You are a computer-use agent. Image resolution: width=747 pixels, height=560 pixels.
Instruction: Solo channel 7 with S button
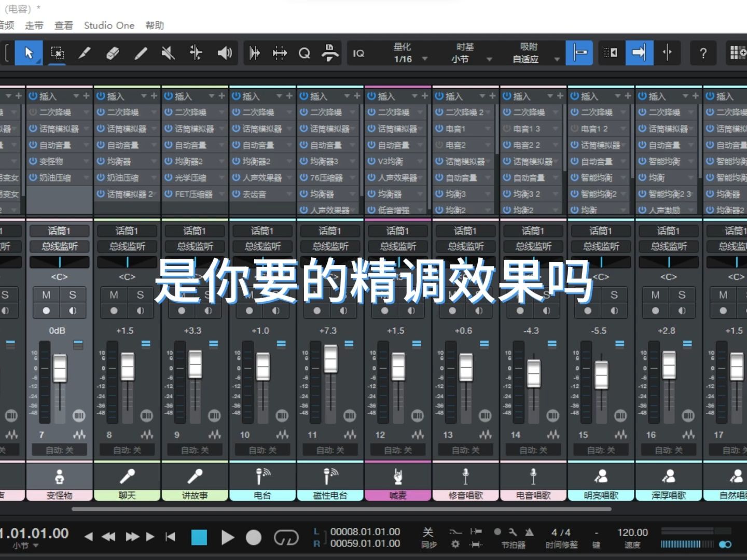click(x=73, y=295)
